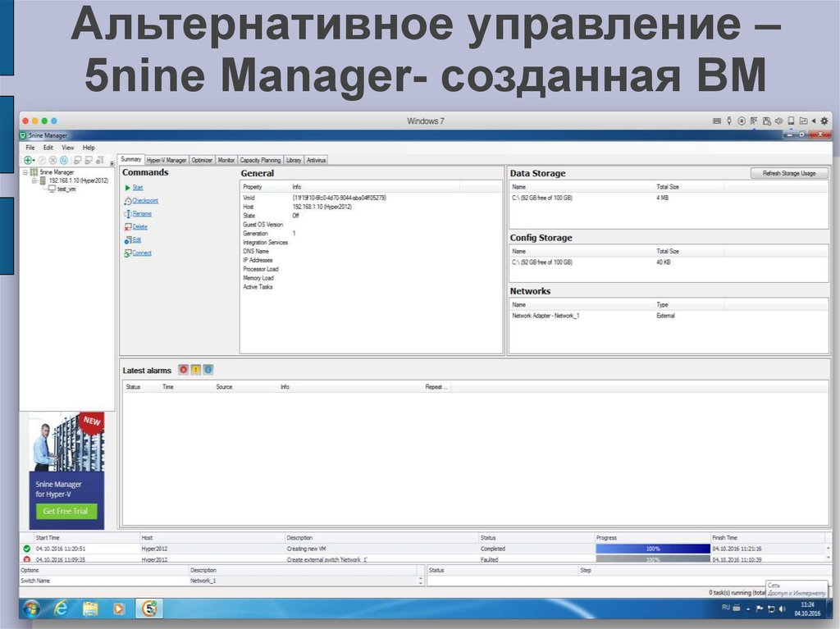
Task: Click the green add (+) toolbar icon
Action: 27,160
